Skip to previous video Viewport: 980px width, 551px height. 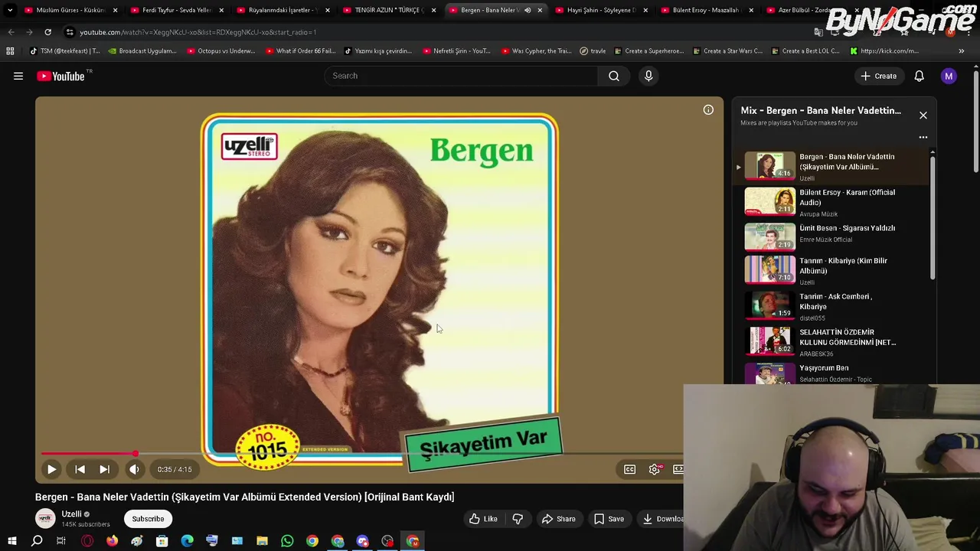(80, 469)
